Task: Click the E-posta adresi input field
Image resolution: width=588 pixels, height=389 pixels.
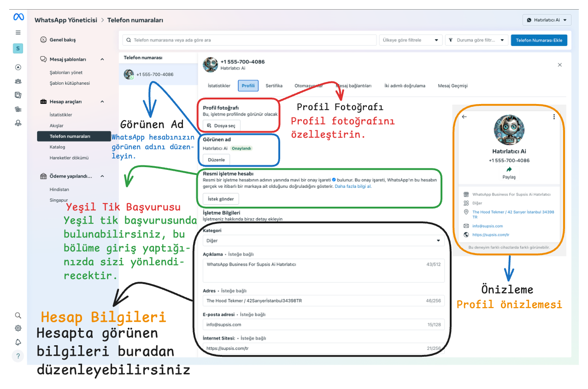Action: [323, 325]
